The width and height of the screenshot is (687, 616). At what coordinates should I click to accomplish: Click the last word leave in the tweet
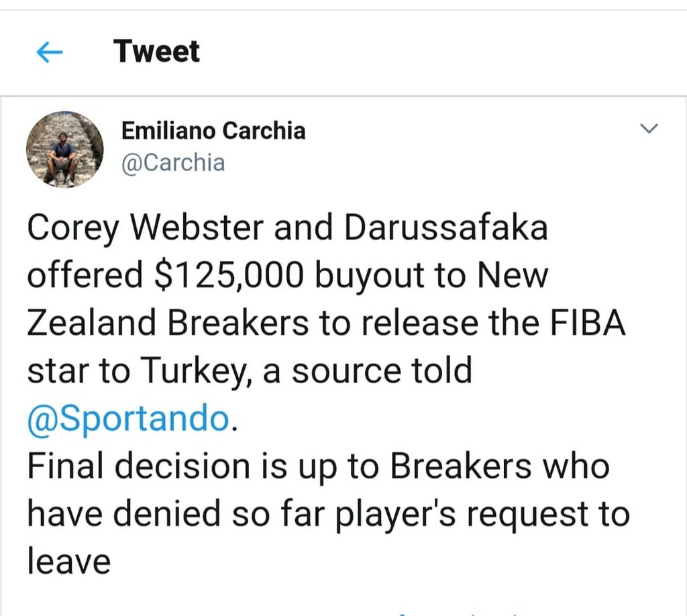tap(68, 561)
